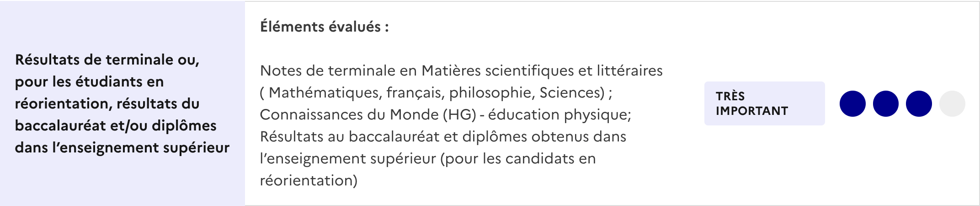Image resolution: width=980 pixels, height=206 pixels.
Task: Click the bold 'réorientation, résultats du' line
Action: pyautogui.click(x=107, y=103)
